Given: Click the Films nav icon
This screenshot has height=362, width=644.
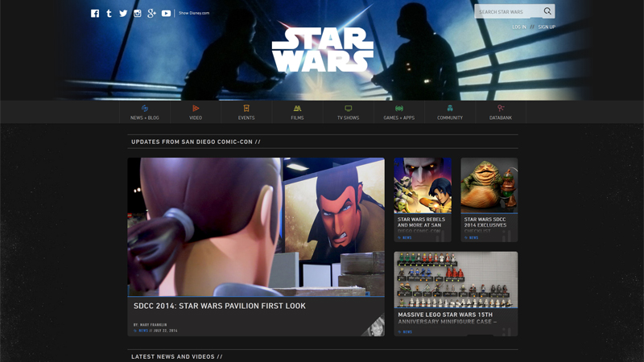Looking at the screenshot, I should click(x=297, y=109).
